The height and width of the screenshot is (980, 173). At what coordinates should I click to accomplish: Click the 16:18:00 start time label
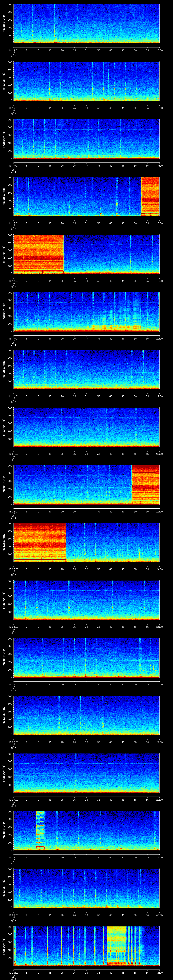[13, 281]
